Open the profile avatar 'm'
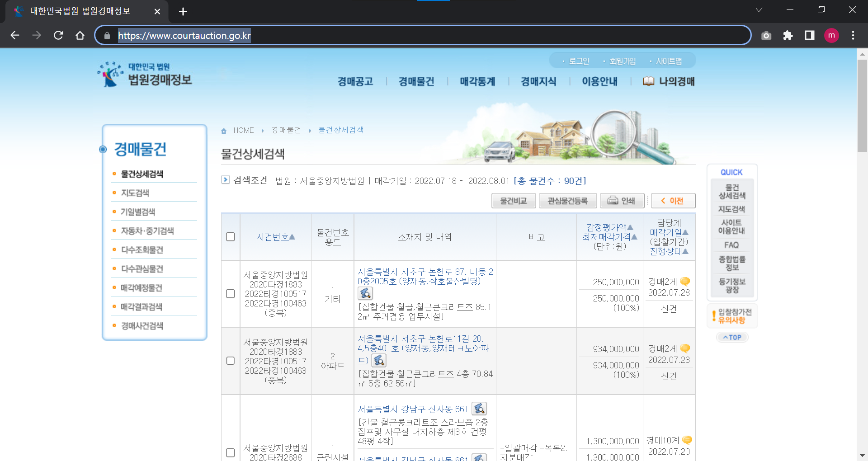 click(831, 35)
